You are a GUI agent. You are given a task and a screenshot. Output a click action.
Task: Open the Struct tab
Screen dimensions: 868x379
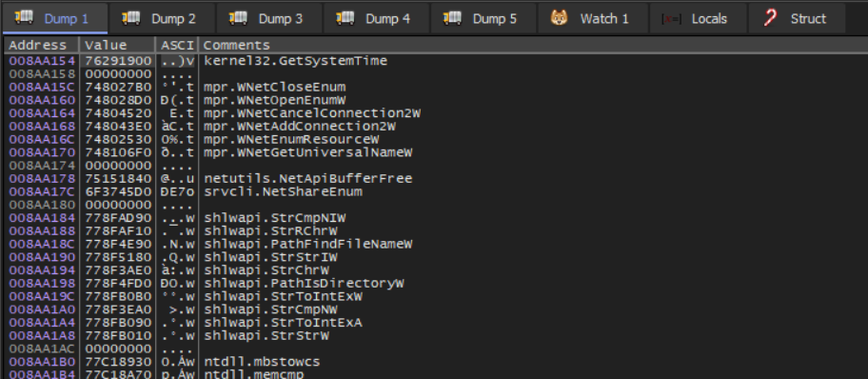[x=797, y=18]
